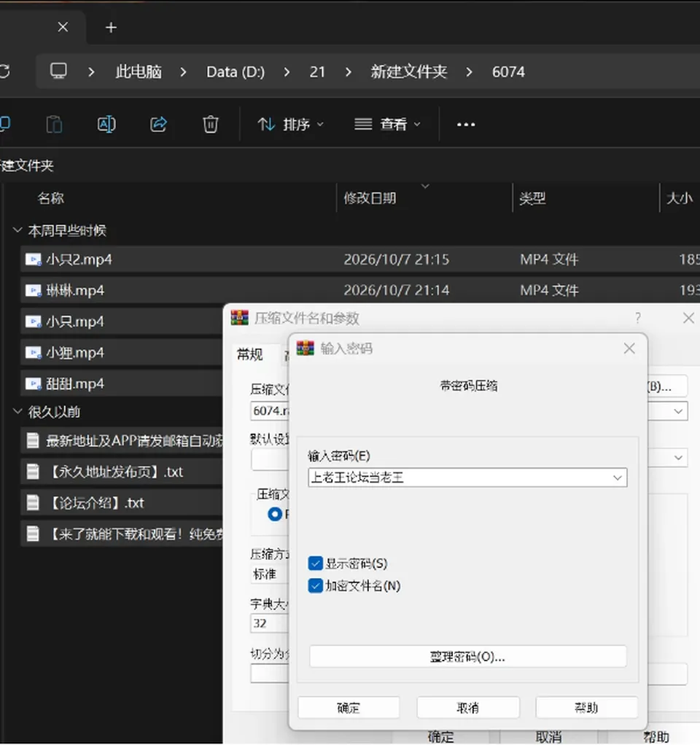
Task: Click the delete trash icon in Explorer
Action: [x=211, y=125]
